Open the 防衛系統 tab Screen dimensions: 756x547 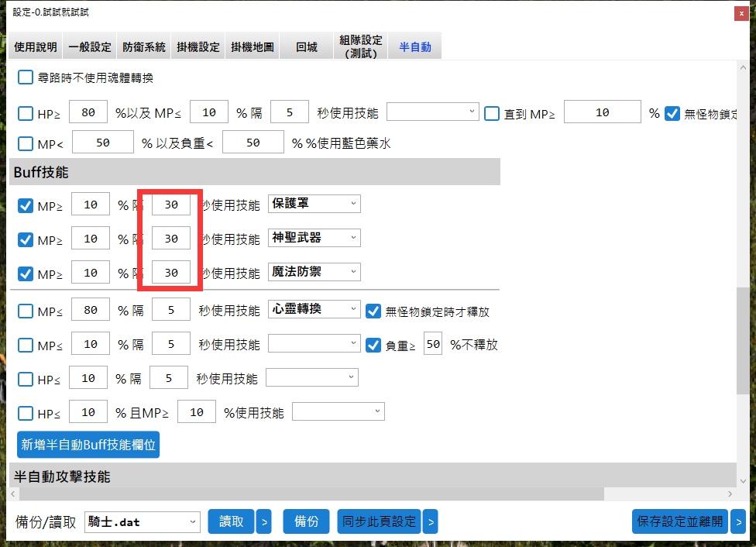point(144,46)
